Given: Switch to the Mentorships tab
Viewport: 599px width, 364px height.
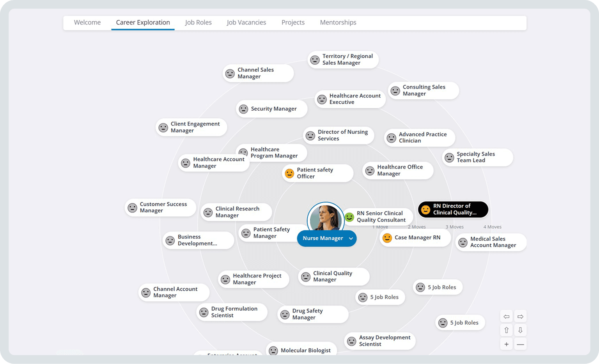Looking at the screenshot, I should coord(338,22).
